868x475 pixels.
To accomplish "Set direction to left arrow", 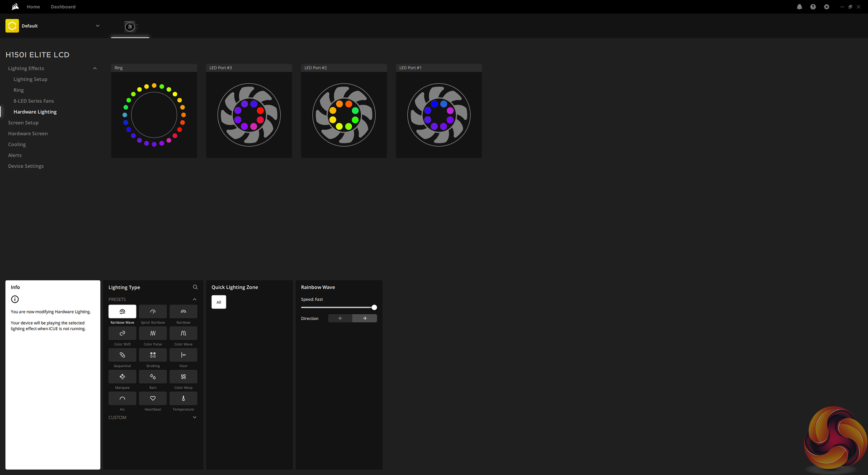I will pos(340,318).
